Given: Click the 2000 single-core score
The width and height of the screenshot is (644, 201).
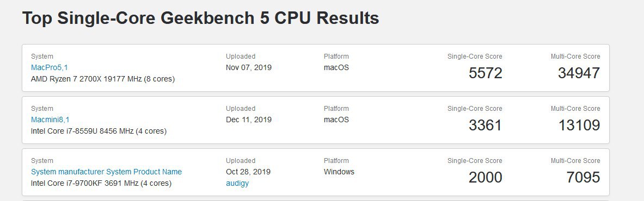Looking at the screenshot, I should 485,177.
